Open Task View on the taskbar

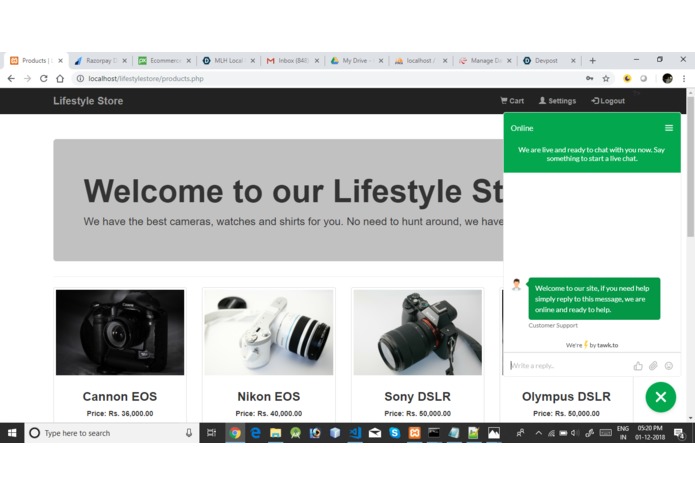click(x=211, y=433)
